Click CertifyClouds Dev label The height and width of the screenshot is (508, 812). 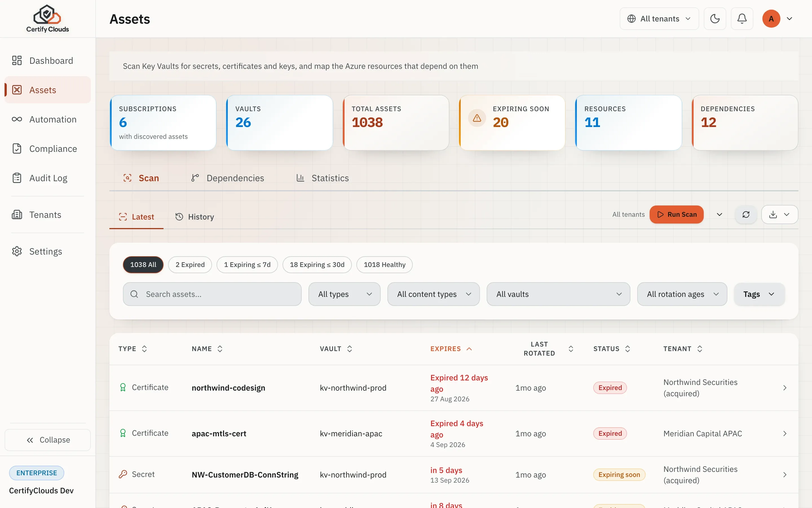coord(41,491)
